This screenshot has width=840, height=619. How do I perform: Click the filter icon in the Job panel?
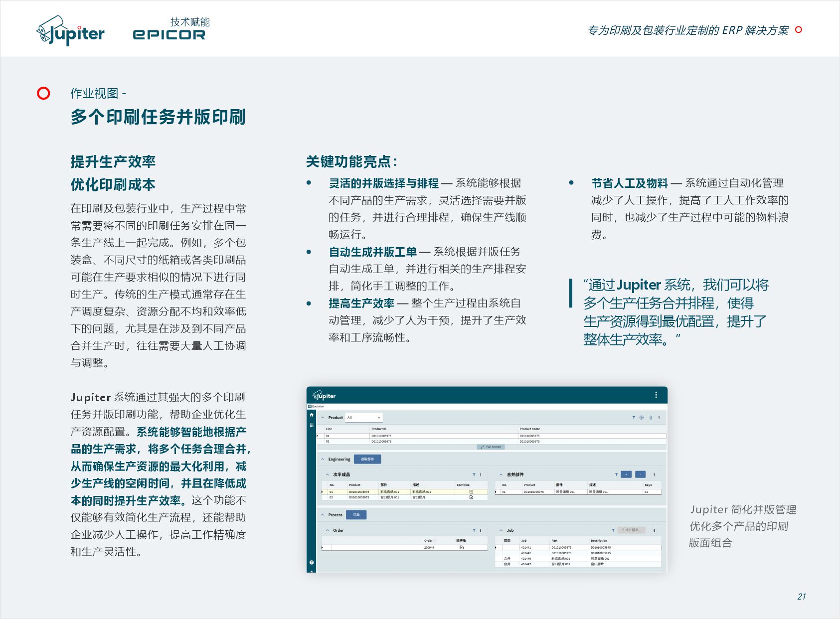click(613, 530)
